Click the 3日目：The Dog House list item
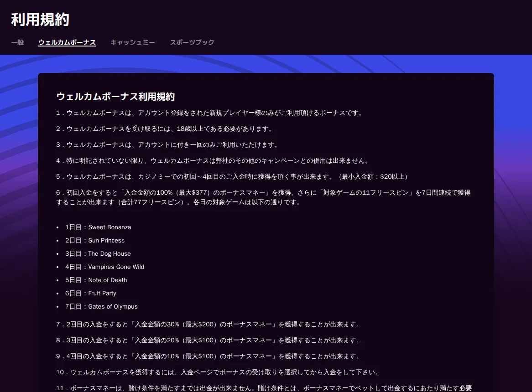The height and width of the screenshot is (392, 532). (x=98, y=254)
